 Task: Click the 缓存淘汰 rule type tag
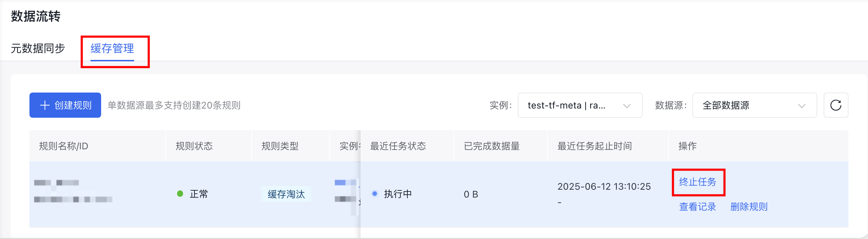[x=286, y=194]
